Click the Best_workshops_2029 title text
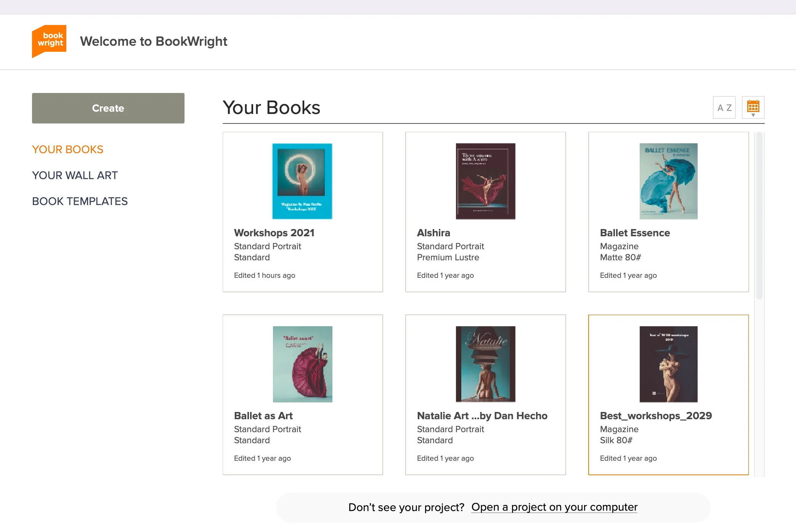Image resolution: width=796 pixels, height=532 pixels. (656, 416)
